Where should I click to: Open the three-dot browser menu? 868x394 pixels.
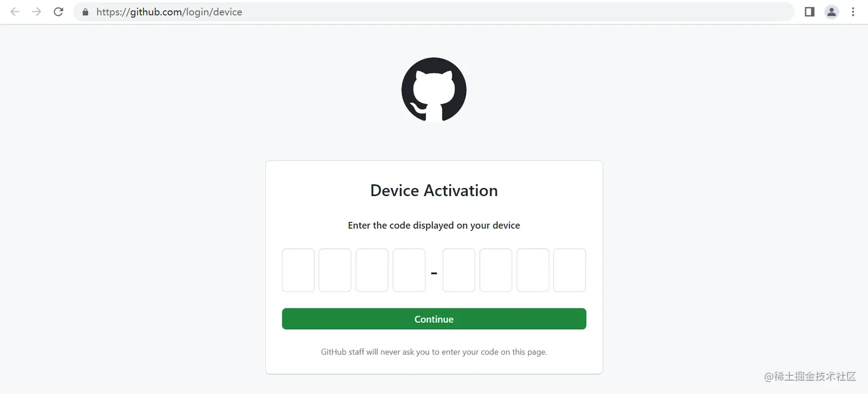tap(853, 11)
